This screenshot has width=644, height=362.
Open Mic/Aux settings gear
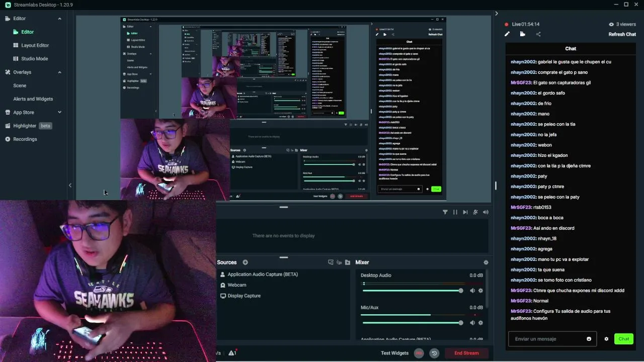[x=480, y=323]
